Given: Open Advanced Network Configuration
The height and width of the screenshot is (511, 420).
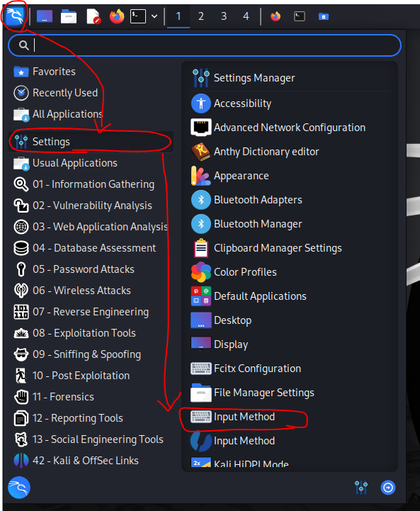Looking at the screenshot, I should [290, 128].
